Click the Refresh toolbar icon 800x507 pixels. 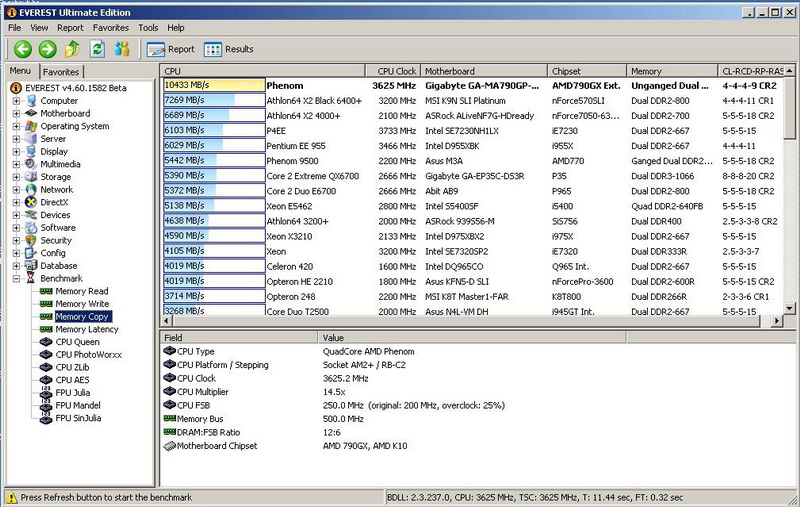pos(97,49)
